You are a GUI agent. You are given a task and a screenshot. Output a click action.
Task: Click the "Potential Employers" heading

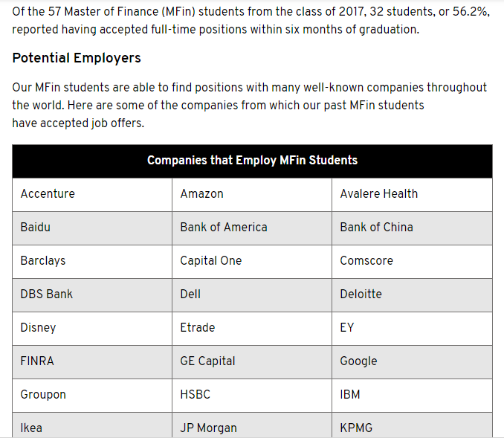click(77, 58)
